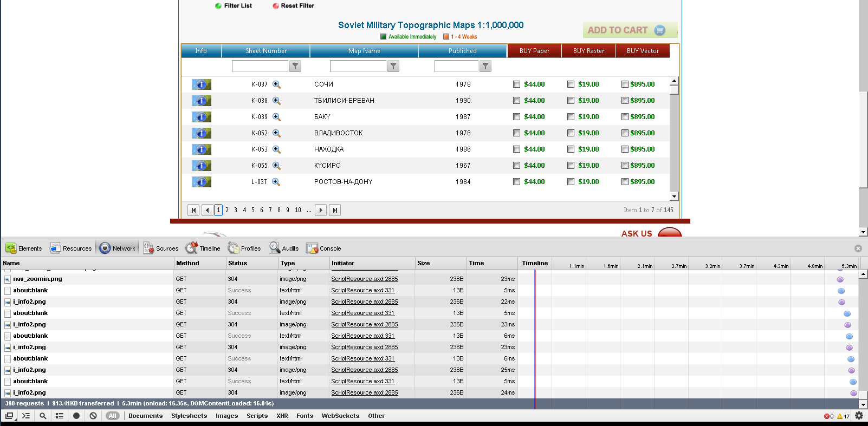Check raster $19.00 box for K-037
This screenshot has height=426, width=868.
tap(571, 84)
